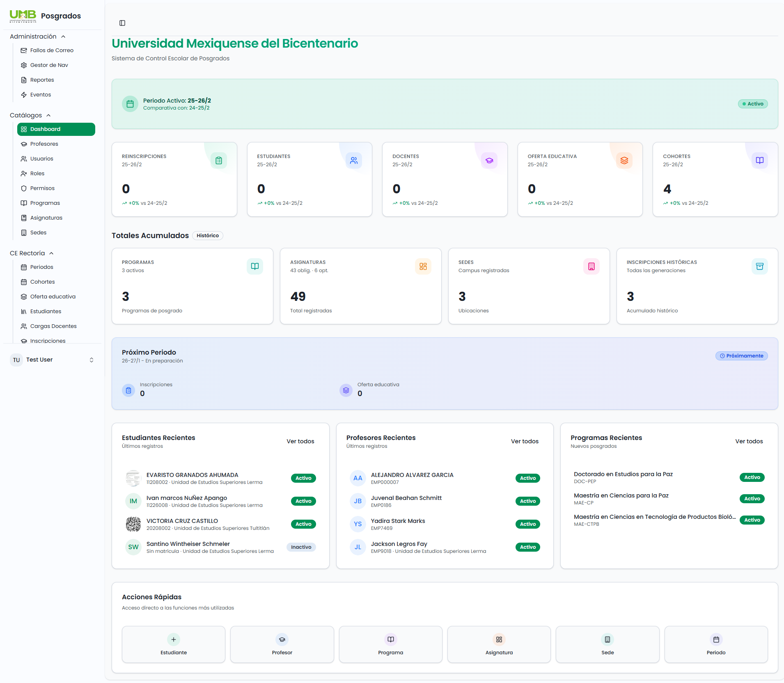Open Maestría en Ciencias para la Paz
This screenshot has width=784, height=683.
pyautogui.click(x=669, y=499)
